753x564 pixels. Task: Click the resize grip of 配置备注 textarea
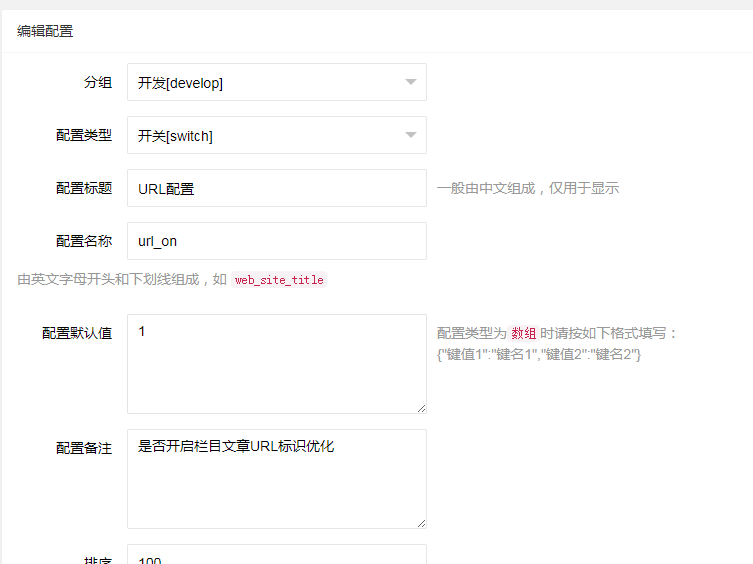point(421,523)
